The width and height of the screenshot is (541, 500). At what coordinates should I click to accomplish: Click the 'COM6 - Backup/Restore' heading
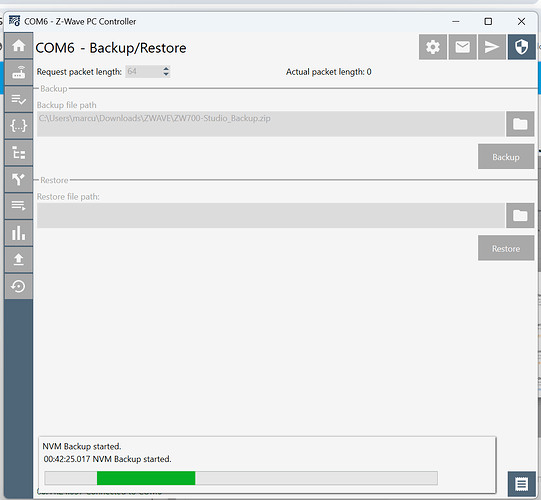point(111,48)
